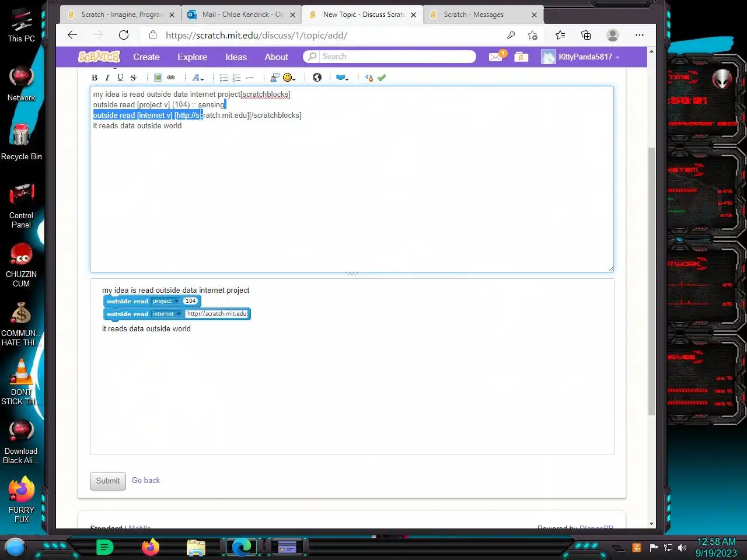747x560 pixels.
Task: Click the globe Google search icon
Action: pos(317,78)
